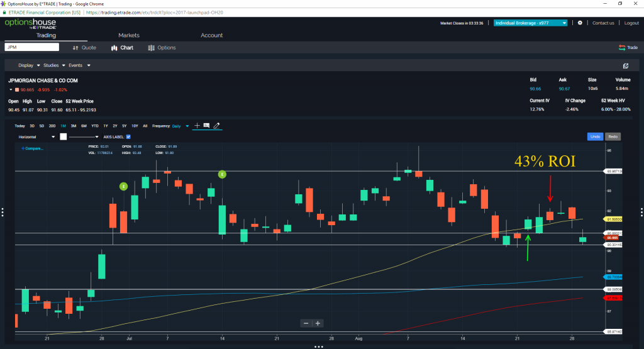Select the 2Y time range

pos(115,126)
